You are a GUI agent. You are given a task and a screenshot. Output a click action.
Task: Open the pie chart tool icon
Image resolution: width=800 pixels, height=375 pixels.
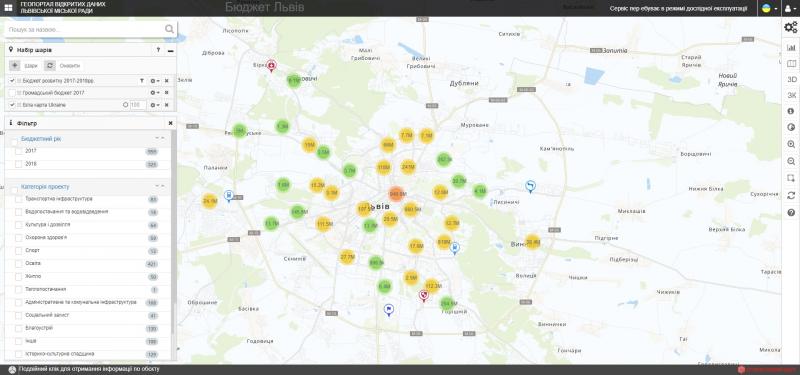click(791, 127)
